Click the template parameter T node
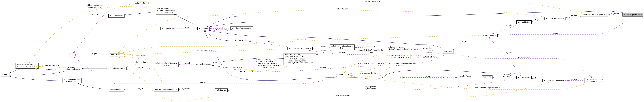The image size is (644, 102). pos(72,55)
